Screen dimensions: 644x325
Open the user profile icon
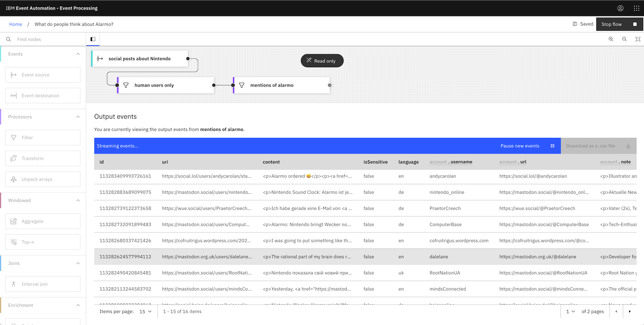(620, 8)
